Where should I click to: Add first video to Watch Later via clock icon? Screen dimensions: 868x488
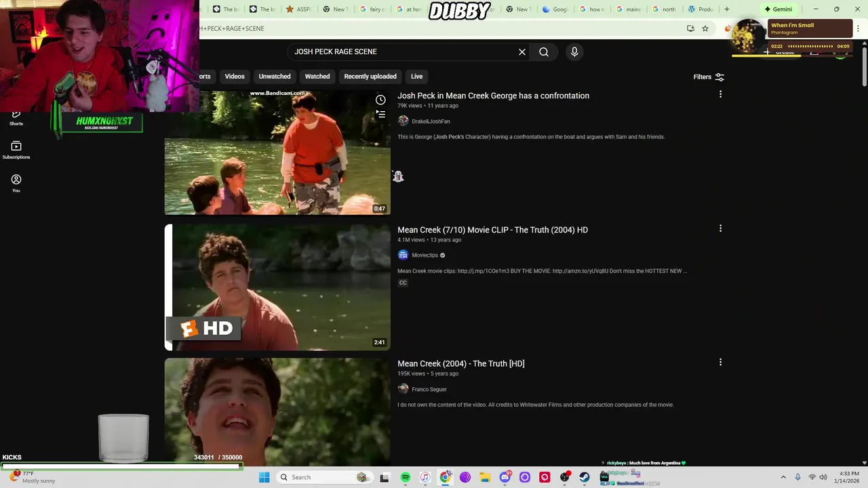pos(380,100)
